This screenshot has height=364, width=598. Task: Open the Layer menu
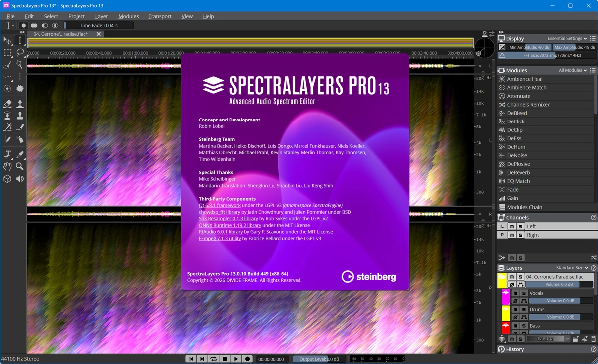pyautogui.click(x=101, y=16)
